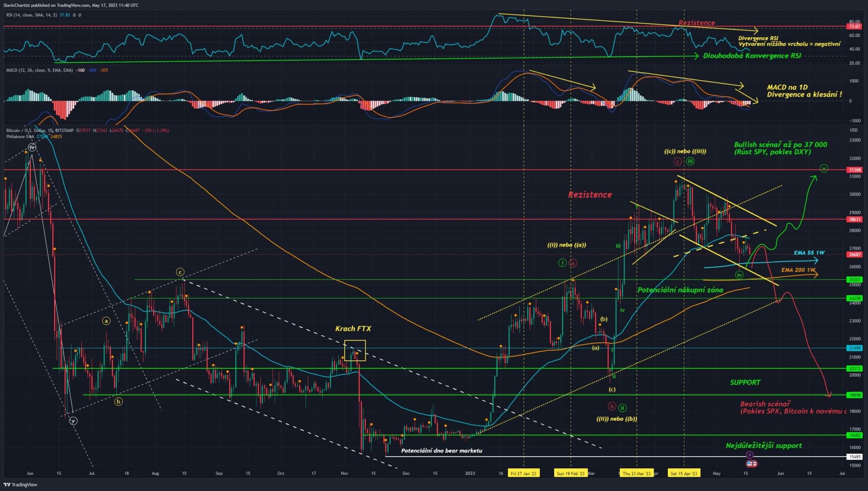The height and width of the screenshot is (491, 868).
Task: Click the 73.07 RSI level label
Action: pos(855,26)
